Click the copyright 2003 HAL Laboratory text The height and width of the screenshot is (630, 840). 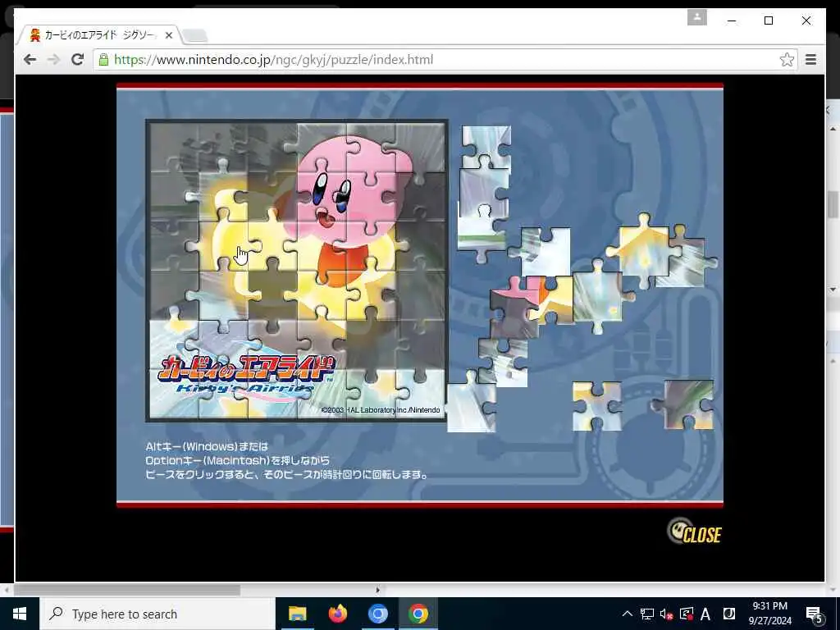(x=381, y=410)
